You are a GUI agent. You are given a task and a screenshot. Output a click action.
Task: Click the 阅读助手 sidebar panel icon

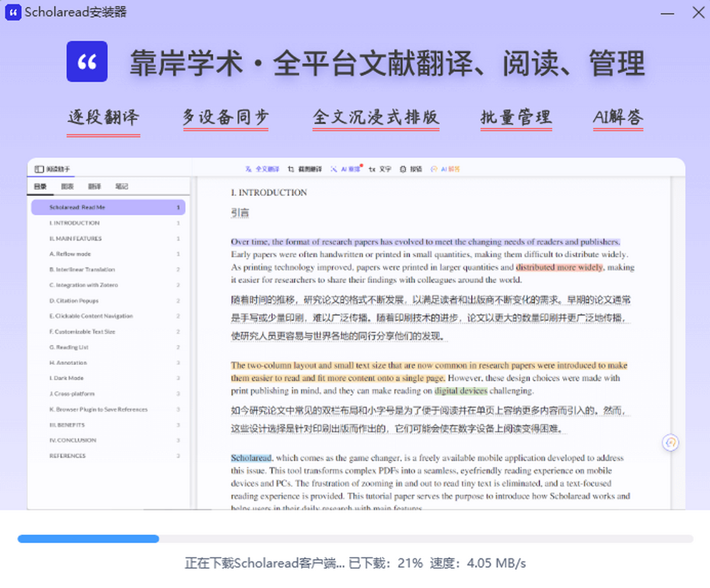(39, 169)
